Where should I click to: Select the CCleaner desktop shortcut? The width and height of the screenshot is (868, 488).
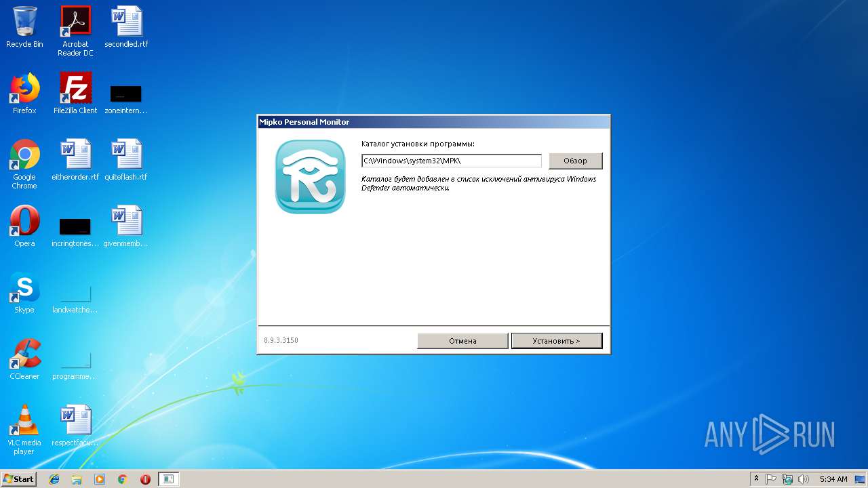24,359
